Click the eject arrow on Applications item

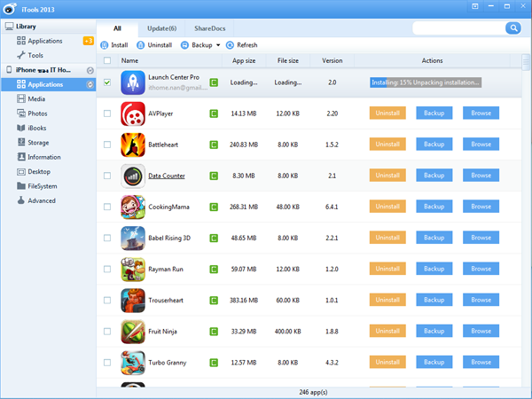(90, 84)
